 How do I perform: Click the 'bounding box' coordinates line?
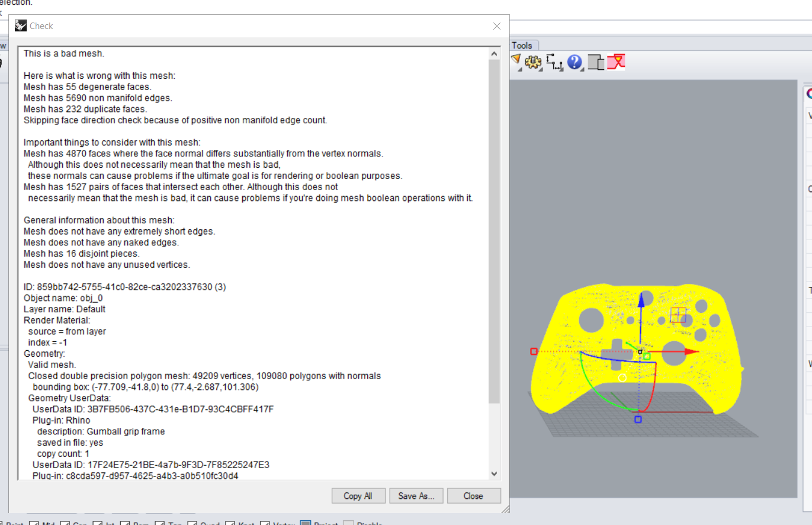tap(146, 387)
